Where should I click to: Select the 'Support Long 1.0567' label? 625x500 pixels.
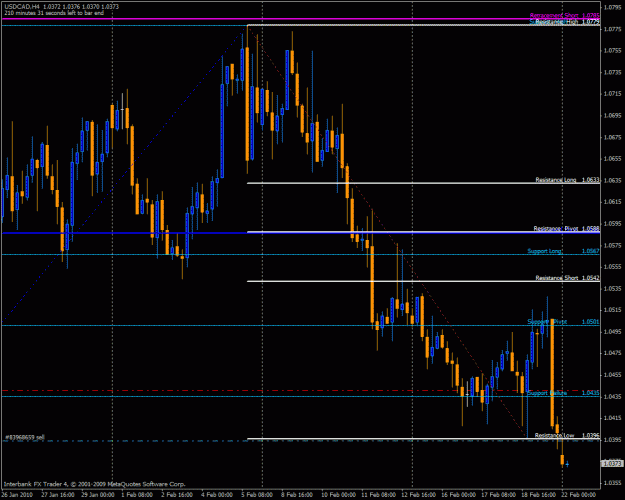pyautogui.click(x=563, y=251)
